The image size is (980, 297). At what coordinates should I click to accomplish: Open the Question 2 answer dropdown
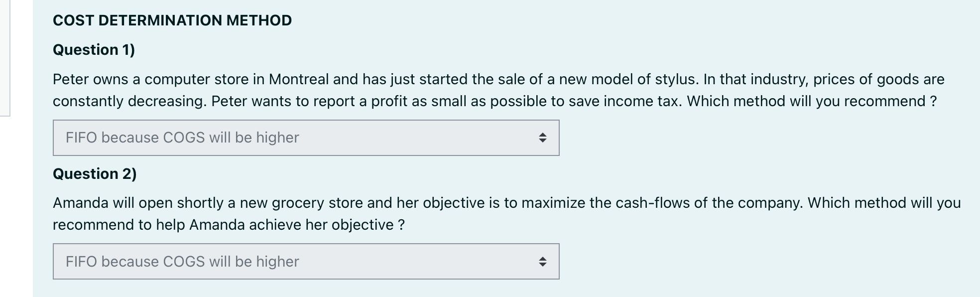point(306,262)
